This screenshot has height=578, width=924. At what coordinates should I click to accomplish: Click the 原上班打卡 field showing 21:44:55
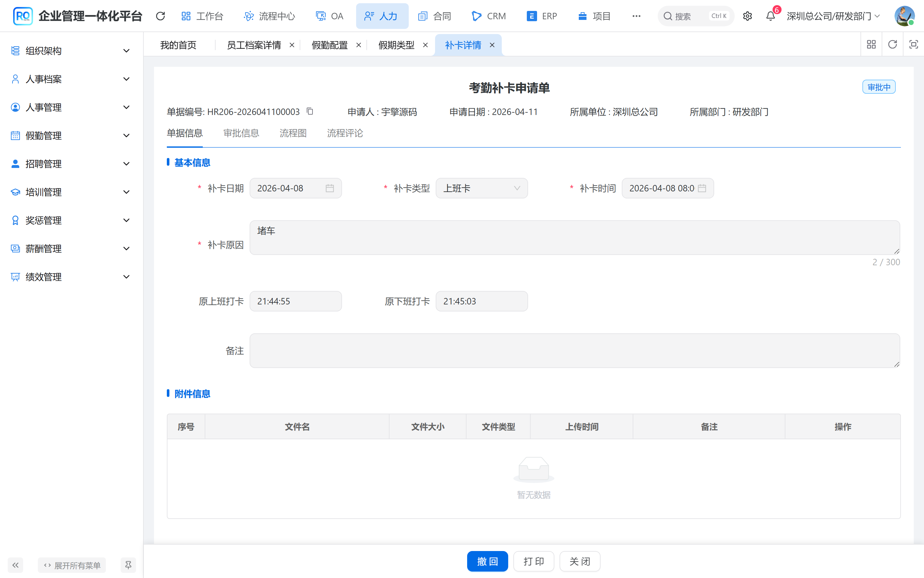click(295, 301)
